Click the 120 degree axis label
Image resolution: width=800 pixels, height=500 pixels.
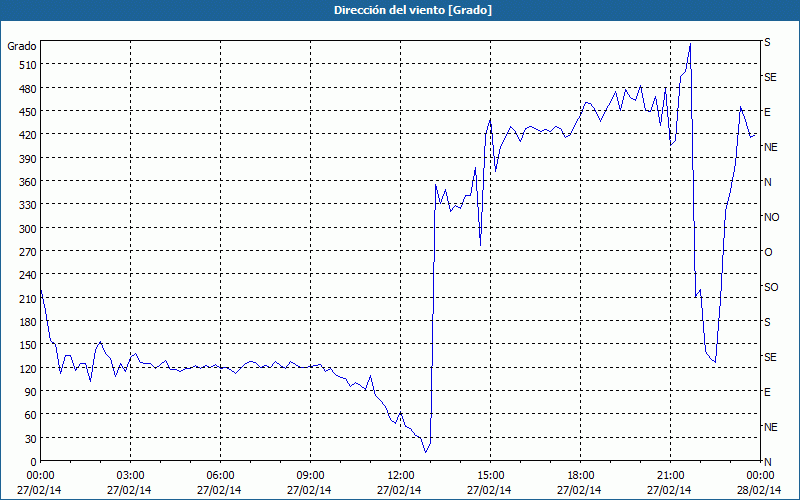tap(29, 368)
